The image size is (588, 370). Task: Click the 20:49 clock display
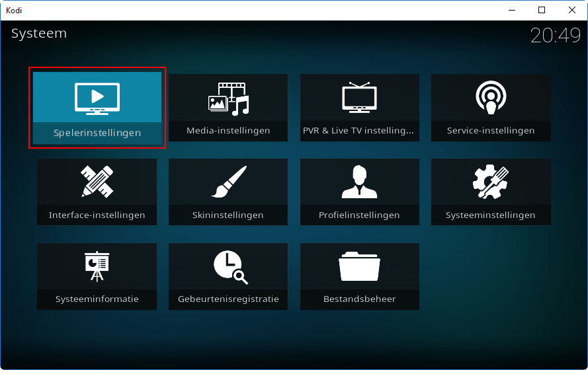(556, 36)
